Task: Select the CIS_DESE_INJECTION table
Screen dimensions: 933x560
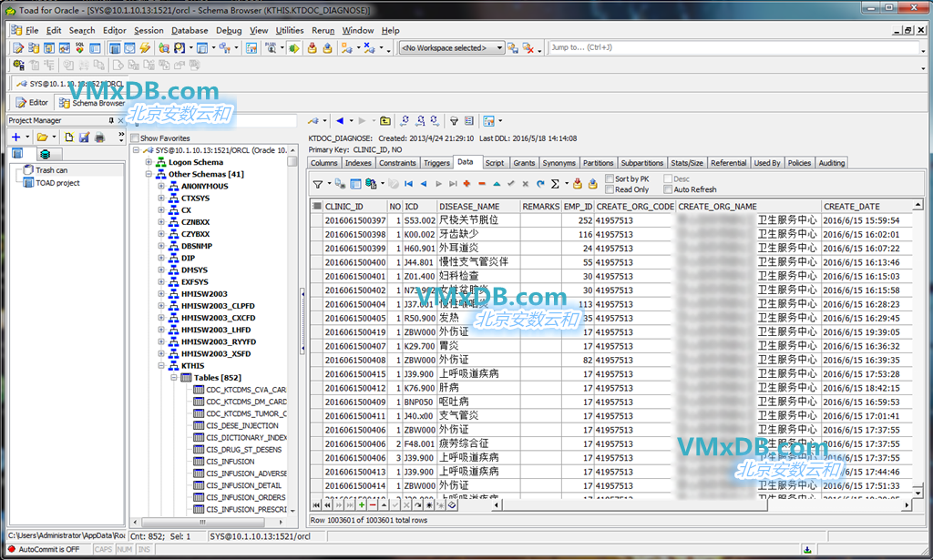Action: [x=242, y=425]
